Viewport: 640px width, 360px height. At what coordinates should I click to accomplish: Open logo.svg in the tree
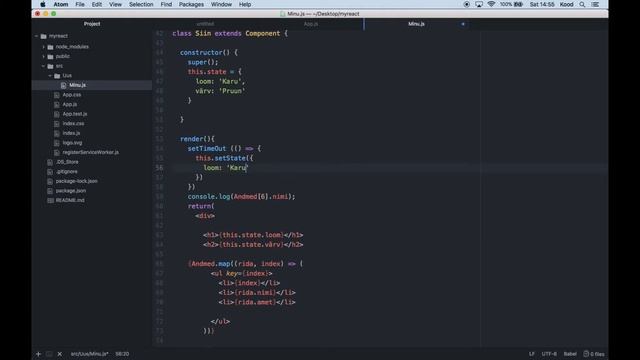[x=72, y=143]
